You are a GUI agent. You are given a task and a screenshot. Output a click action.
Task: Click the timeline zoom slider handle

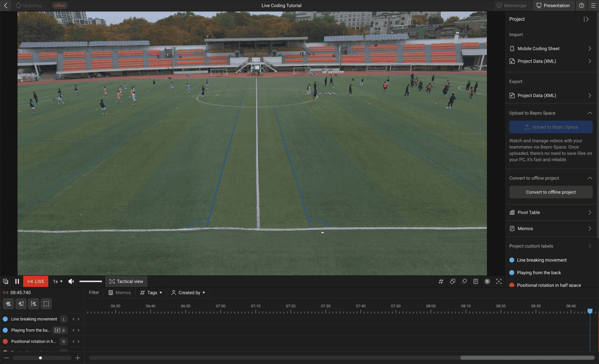click(x=40, y=358)
